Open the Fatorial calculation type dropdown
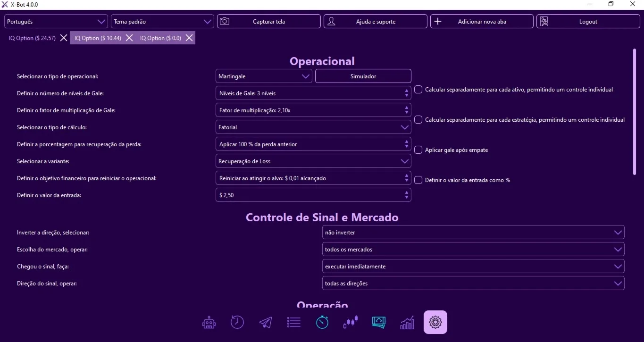Screen dimensions: 644x342 coord(313,127)
